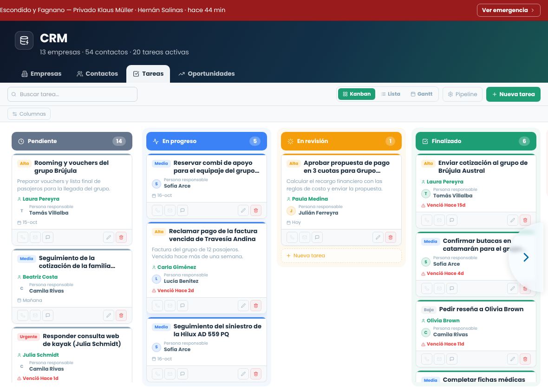This screenshot has width=548, height=392.
Task: Click the Urgente priority badge
Action: point(28,337)
